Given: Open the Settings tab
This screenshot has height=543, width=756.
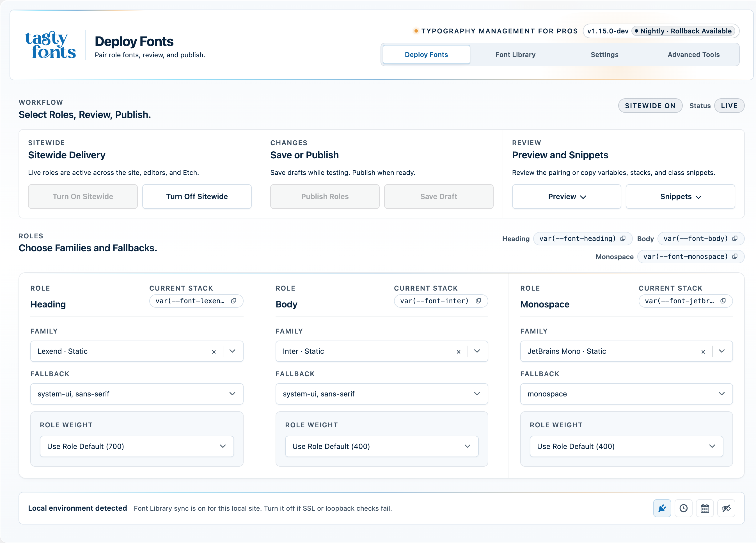Looking at the screenshot, I should point(604,54).
